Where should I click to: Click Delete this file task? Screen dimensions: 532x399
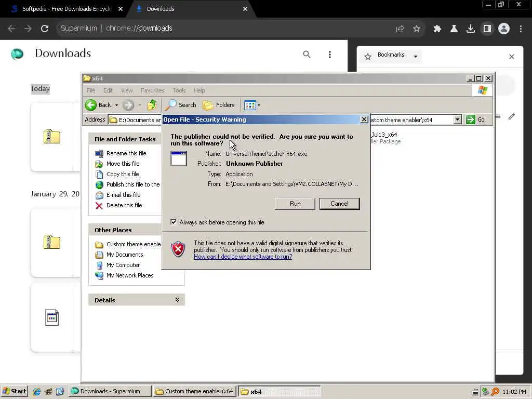[x=118, y=205]
